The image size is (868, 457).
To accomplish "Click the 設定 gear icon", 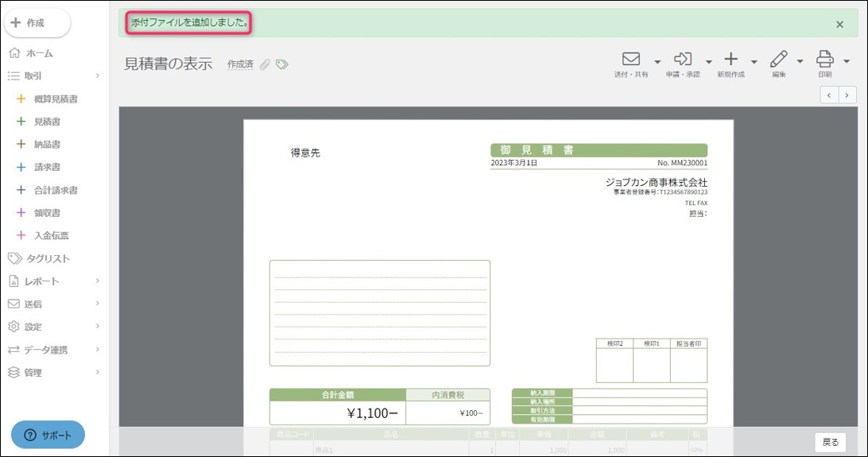I will pyautogui.click(x=14, y=327).
